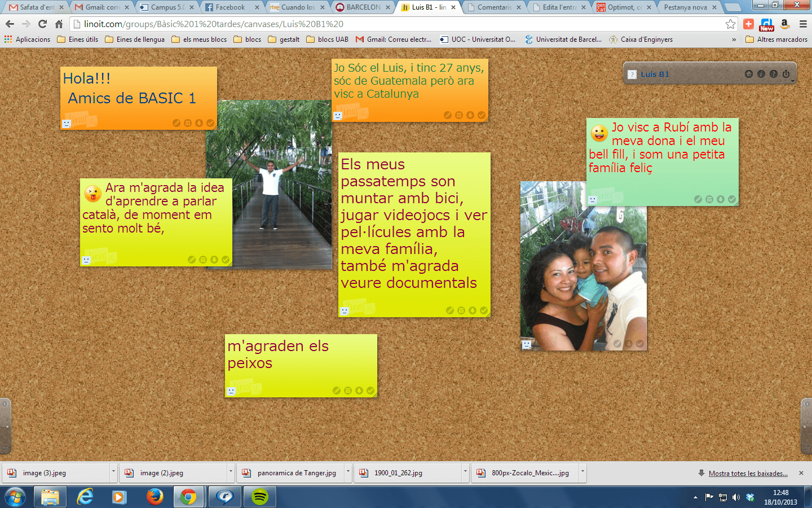Open dropdown for panoramica de Tanger.jpg download
Image resolution: width=812 pixels, height=508 pixels.
tap(348, 472)
